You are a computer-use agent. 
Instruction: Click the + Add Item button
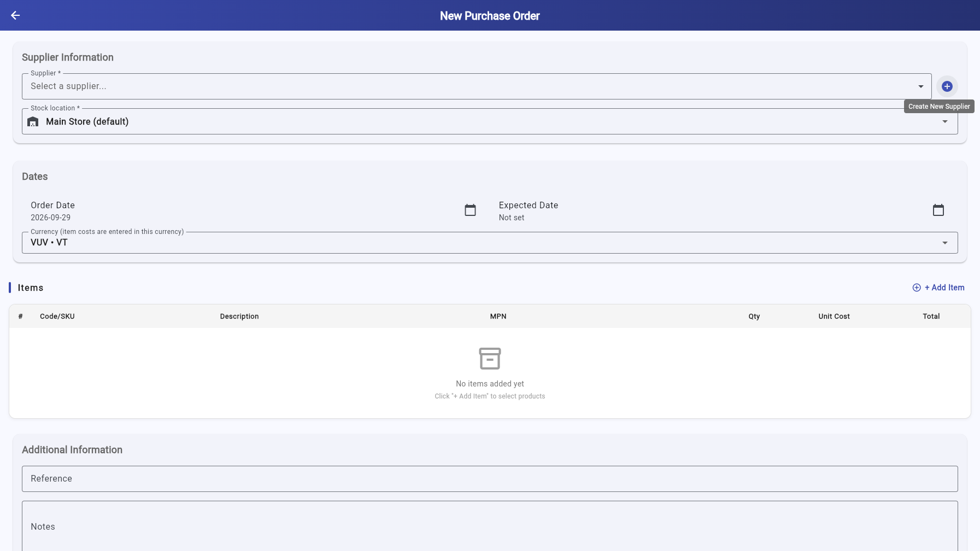(938, 288)
